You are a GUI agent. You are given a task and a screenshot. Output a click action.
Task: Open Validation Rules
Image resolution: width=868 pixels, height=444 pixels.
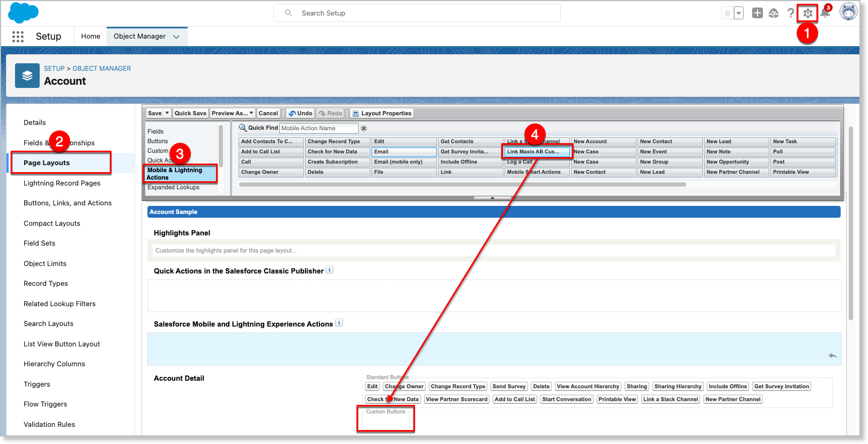pyautogui.click(x=49, y=425)
